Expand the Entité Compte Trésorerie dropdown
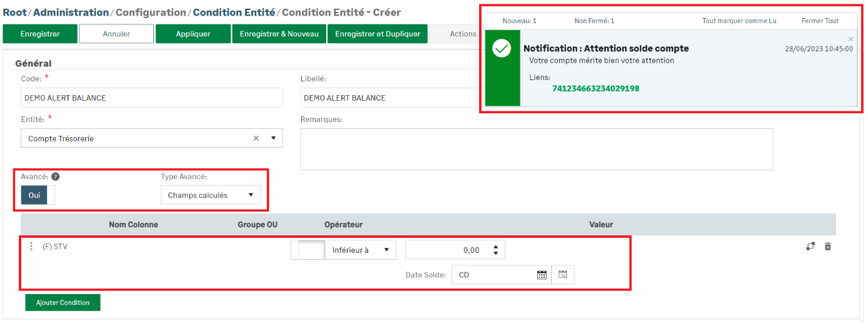This screenshot has height=328, width=868. [x=273, y=138]
